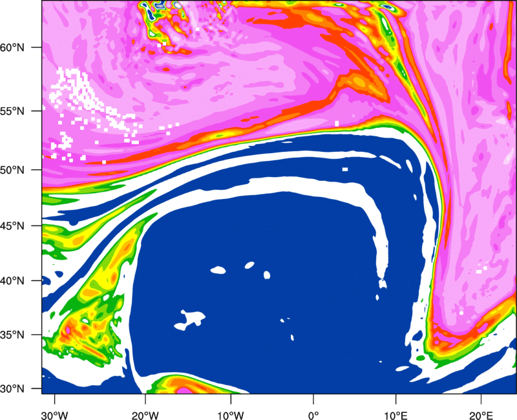517x420 pixels.
Task: Click the 20°W longitude label
Action: 145,415
